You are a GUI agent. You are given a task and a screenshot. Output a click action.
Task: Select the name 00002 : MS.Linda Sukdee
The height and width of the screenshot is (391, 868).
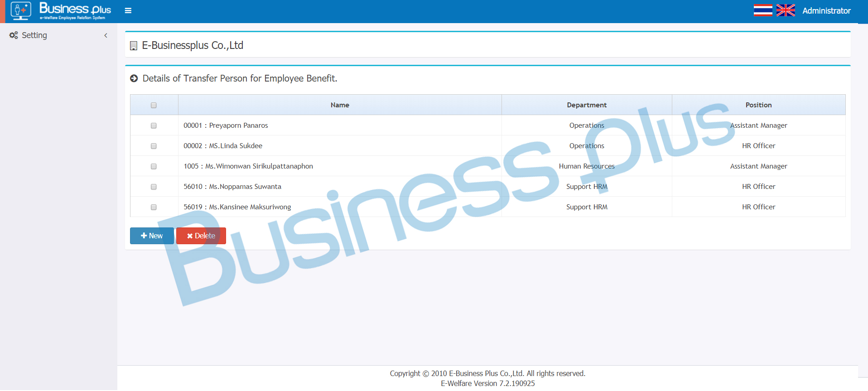223,146
